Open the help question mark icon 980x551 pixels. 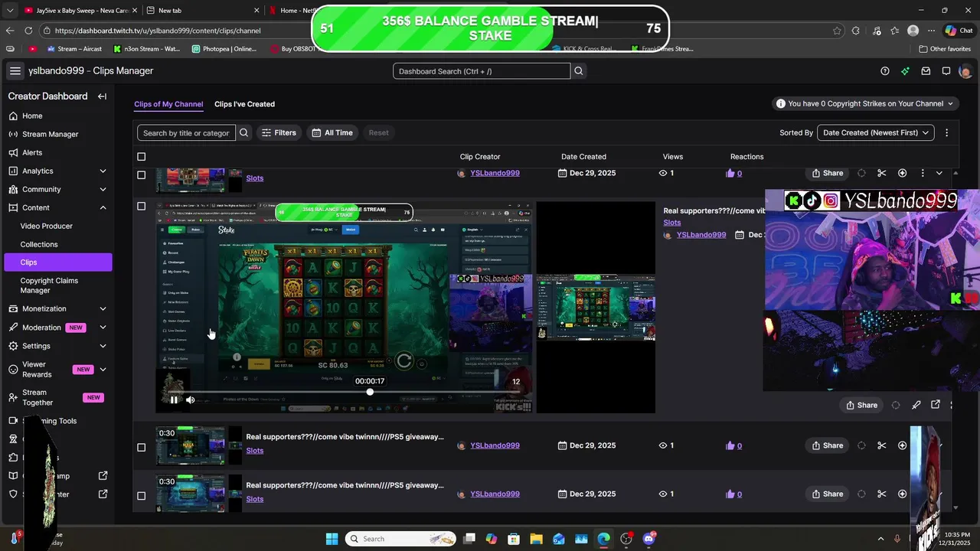(885, 71)
